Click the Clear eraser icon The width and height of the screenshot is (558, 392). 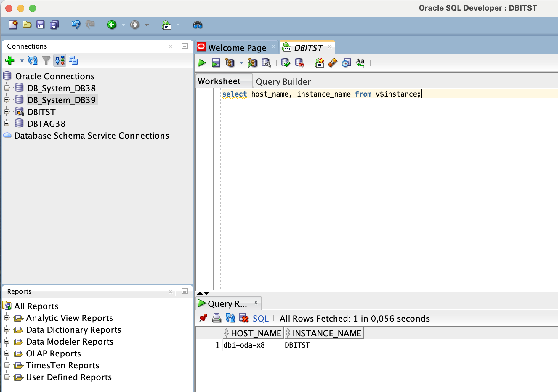(333, 62)
